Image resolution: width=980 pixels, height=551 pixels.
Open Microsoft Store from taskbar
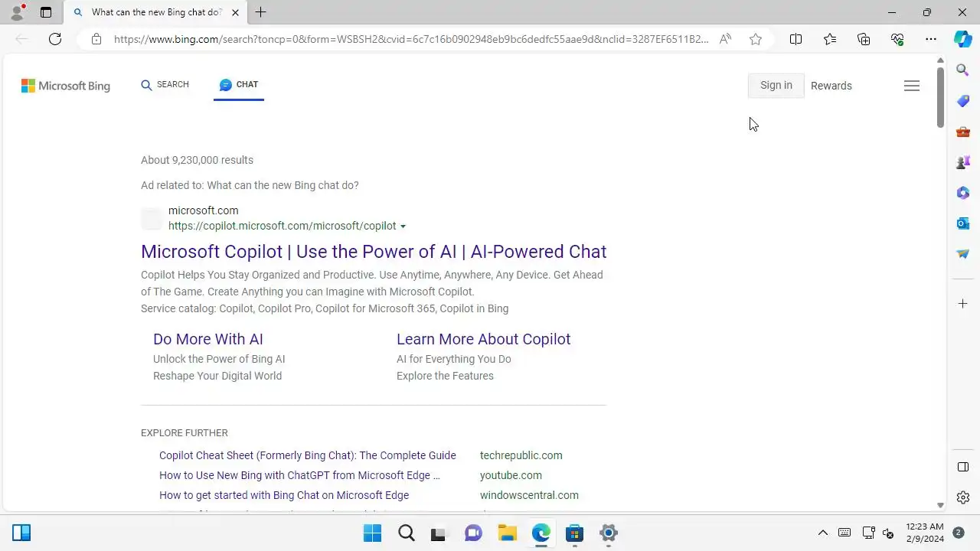pos(574,533)
